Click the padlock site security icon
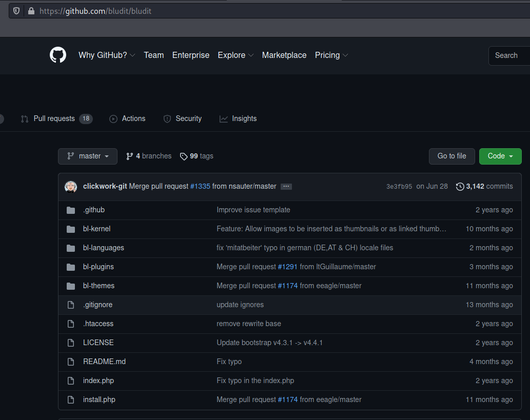530x420 pixels. tap(31, 11)
